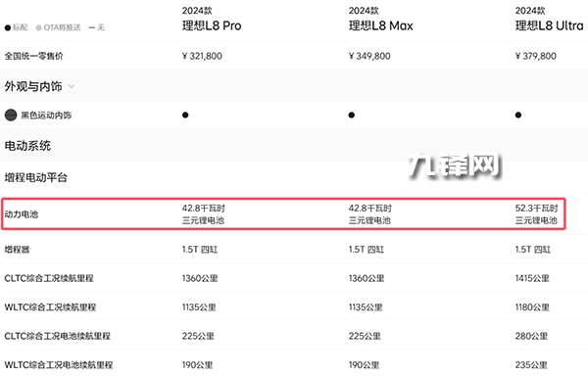Click the L8 Pro price ¥321,800
This screenshot has width=588, height=376.
202,56
